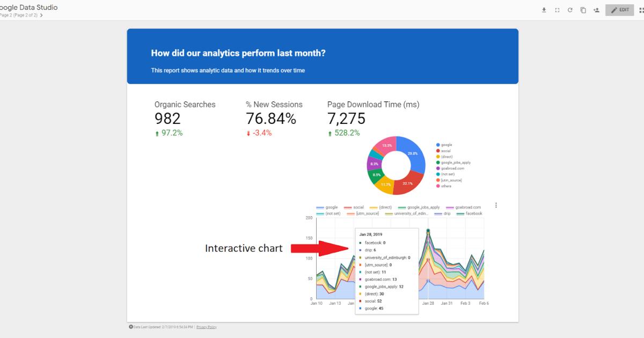Open the Google apps grid

pyautogui.click(x=640, y=9)
